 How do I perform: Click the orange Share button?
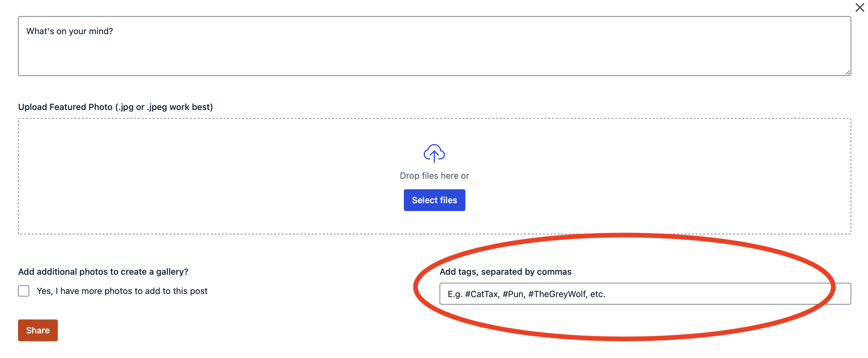[x=38, y=330]
